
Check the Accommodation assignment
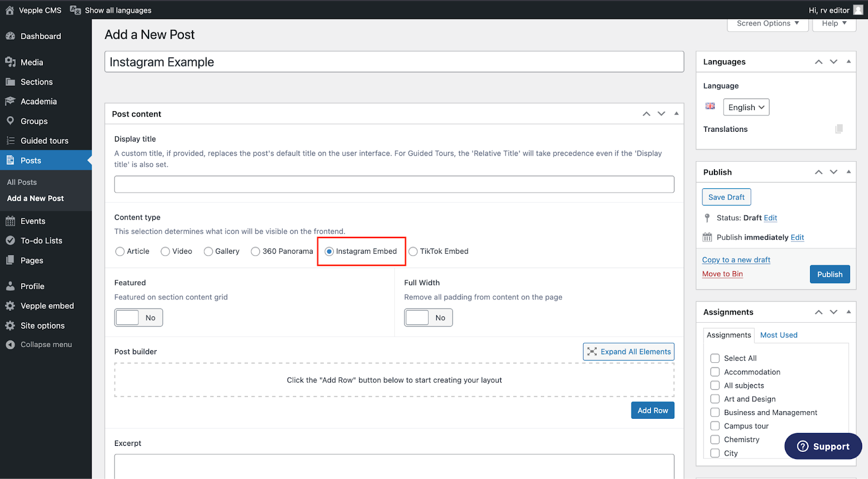[715, 372]
